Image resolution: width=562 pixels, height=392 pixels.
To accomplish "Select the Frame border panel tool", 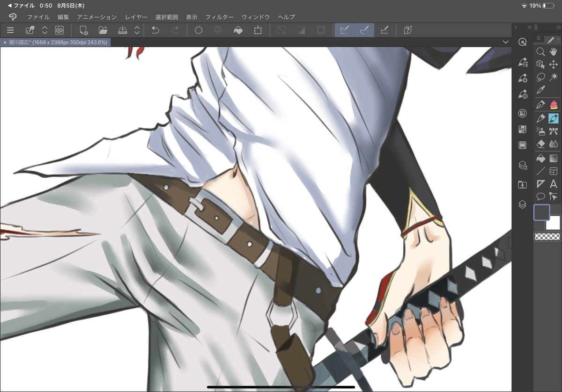I will [x=554, y=171].
